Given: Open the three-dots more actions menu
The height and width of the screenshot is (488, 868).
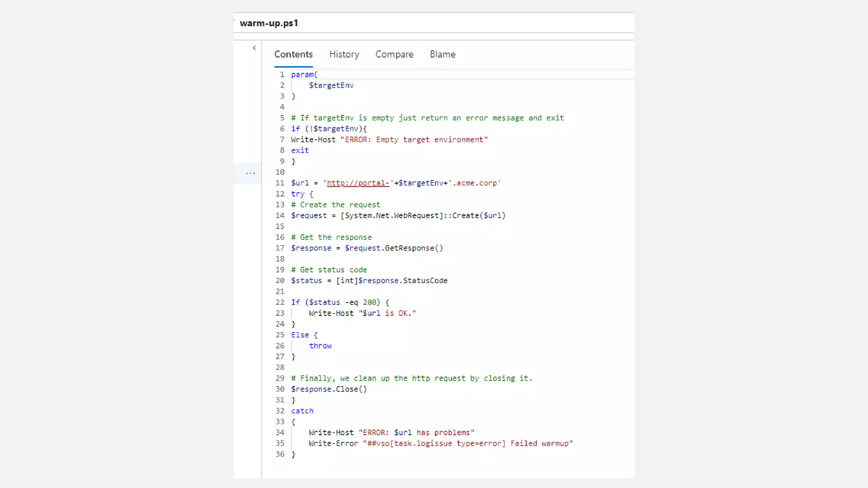Looking at the screenshot, I should click(x=250, y=173).
